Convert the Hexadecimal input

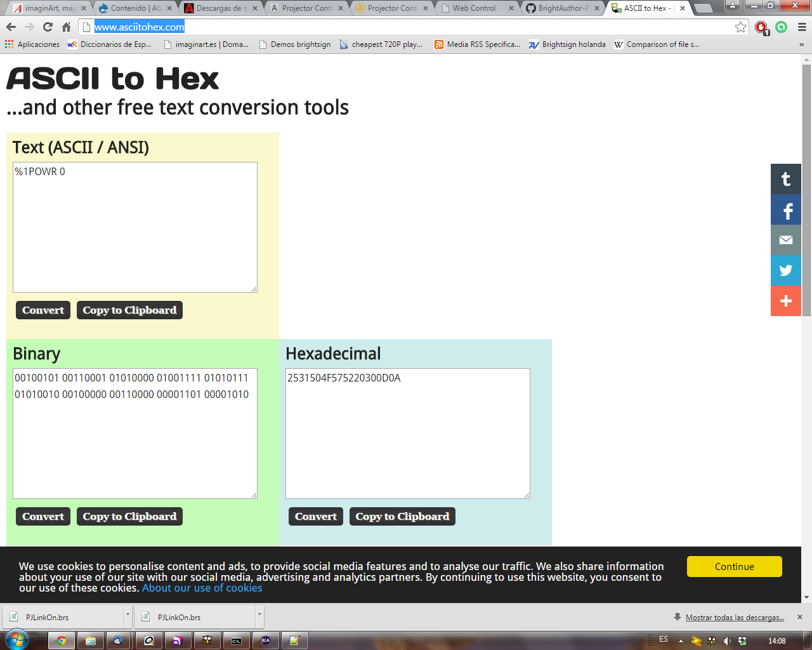click(316, 516)
